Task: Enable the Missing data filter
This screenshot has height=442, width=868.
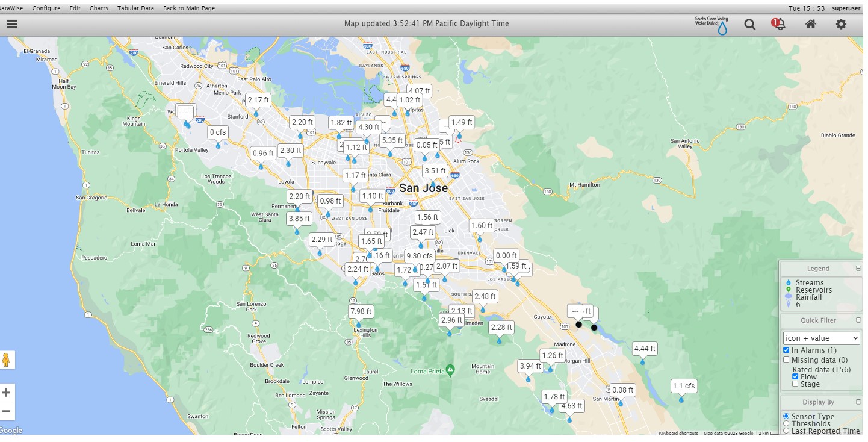Action: coord(786,360)
